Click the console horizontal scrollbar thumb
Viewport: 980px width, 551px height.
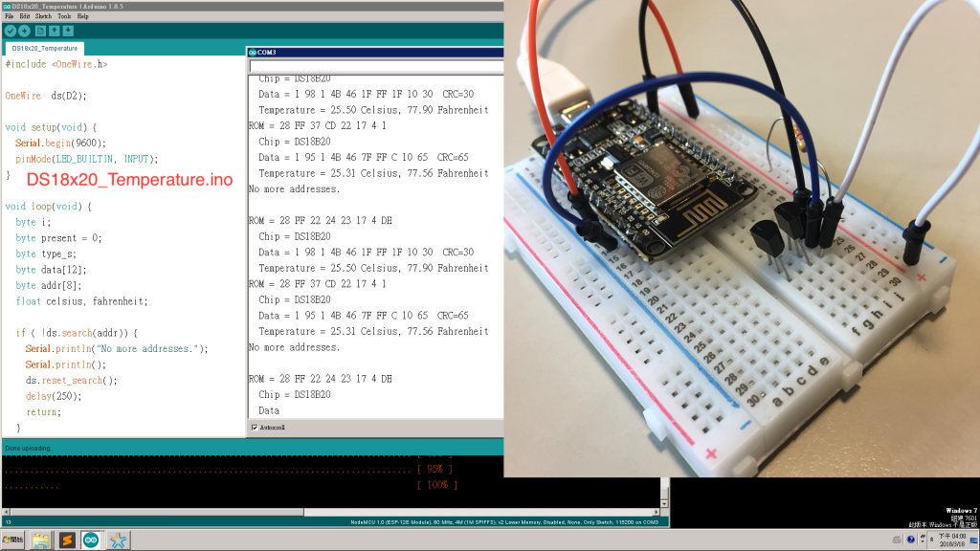click(x=157, y=512)
